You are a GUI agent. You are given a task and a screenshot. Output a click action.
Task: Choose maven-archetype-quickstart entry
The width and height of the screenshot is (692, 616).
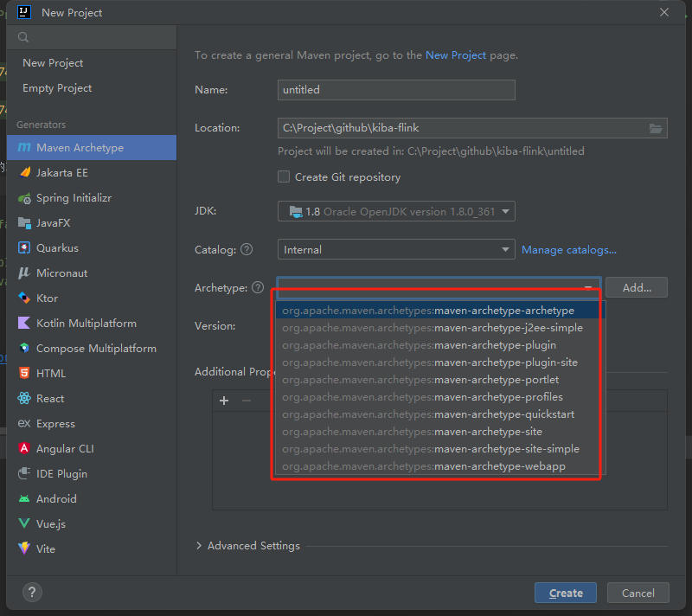440,414
